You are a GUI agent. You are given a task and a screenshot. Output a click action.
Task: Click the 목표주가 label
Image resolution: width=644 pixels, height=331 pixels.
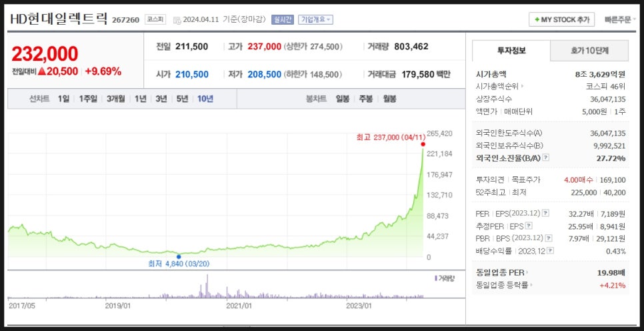pos(526,180)
